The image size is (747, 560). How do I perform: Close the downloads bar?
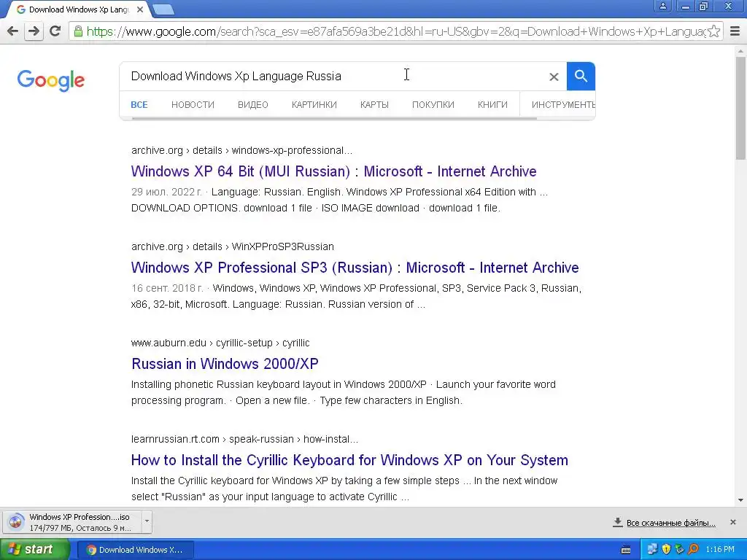click(733, 522)
